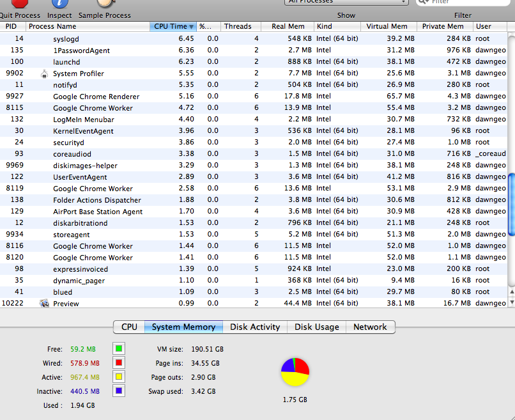
Task: Click the scrollbar up arrow
Action: coord(511,292)
